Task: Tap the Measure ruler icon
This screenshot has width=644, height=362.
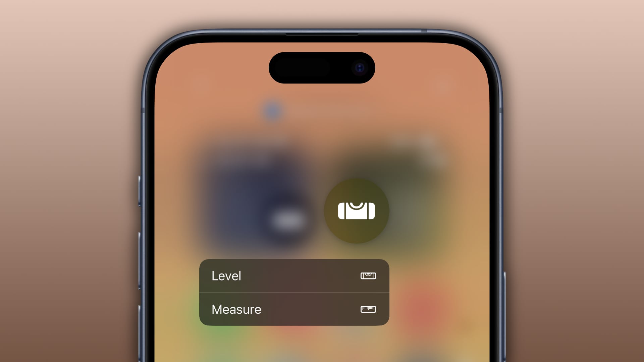Action: click(x=368, y=308)
